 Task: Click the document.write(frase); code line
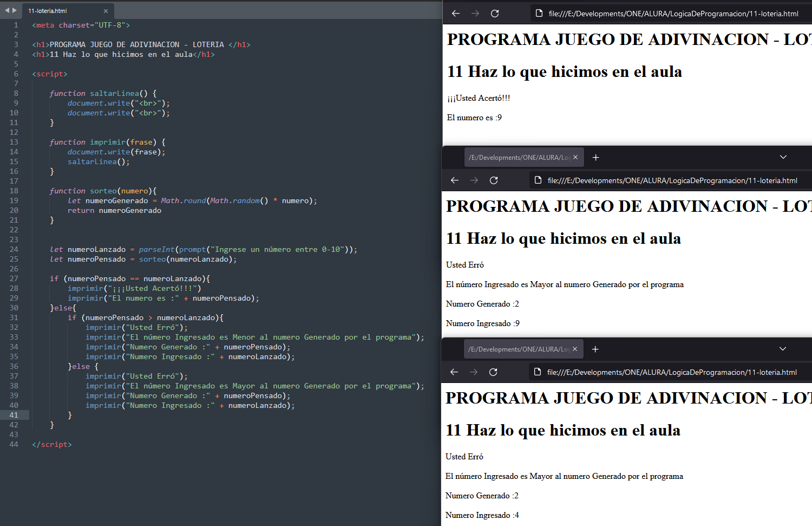point(116,152)
